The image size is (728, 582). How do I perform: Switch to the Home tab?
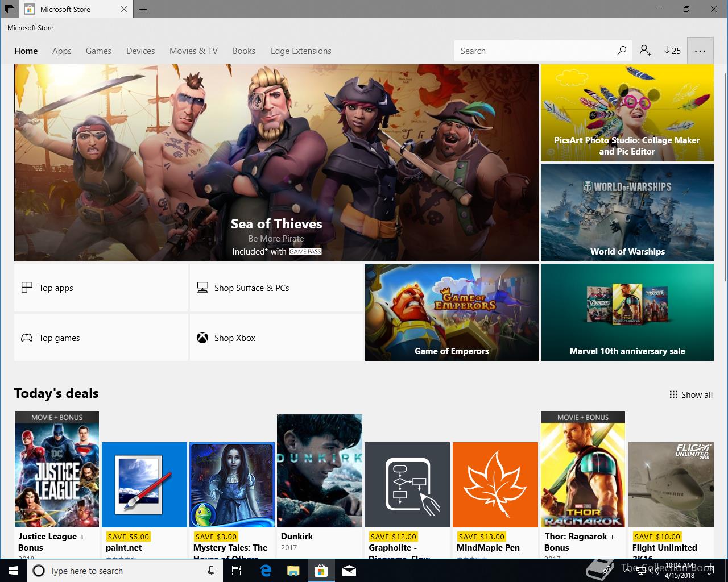pyautogui.click(x=26, y=51)
